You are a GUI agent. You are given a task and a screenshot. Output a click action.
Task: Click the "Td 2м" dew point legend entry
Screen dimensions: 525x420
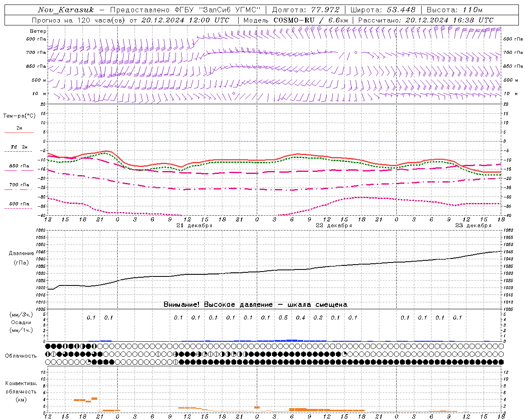(x=19, y=147)
